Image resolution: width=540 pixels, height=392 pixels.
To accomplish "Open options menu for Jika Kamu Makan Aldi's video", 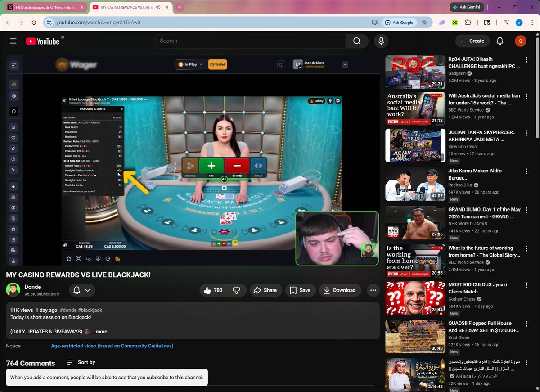I will pyautogui.click(x=526, y=172).
